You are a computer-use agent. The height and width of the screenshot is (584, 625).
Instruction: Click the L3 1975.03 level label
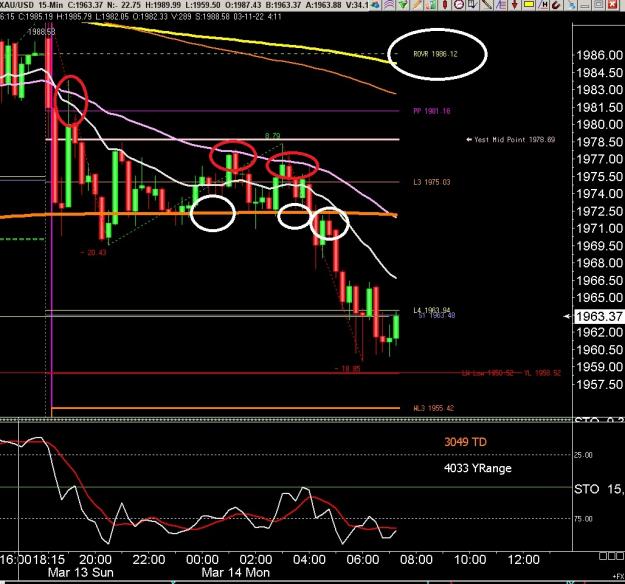(x=432, y=182)
